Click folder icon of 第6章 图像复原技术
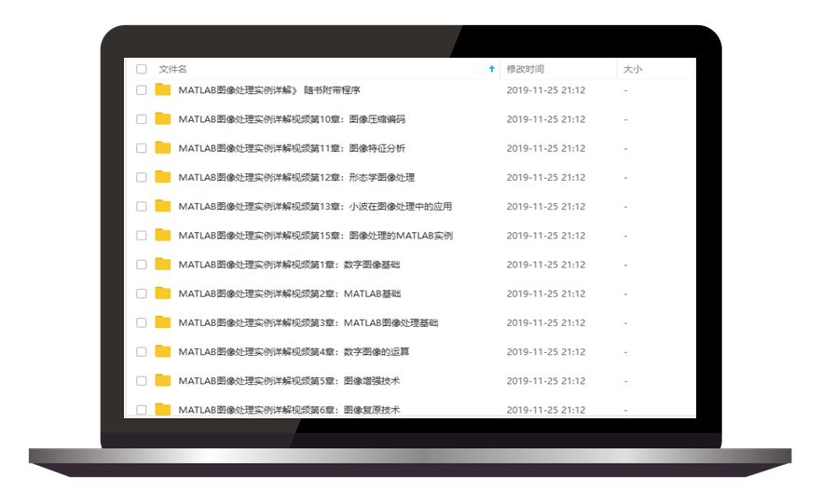The width and height of the screenshot is (821, 504). [x=163, y=409]
